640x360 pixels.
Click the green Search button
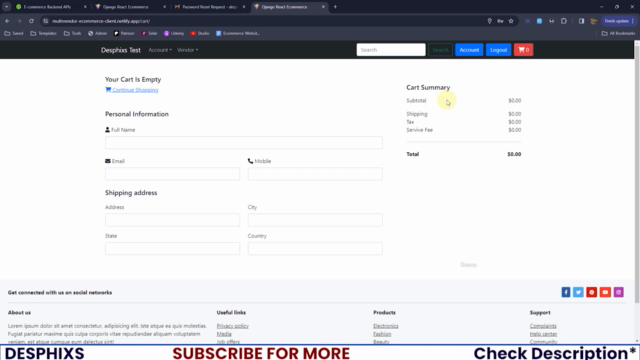click(440, 50)
